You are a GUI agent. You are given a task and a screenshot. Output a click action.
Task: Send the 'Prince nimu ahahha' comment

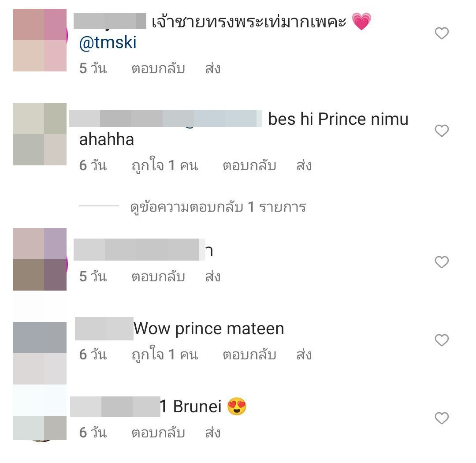point(304,165)
